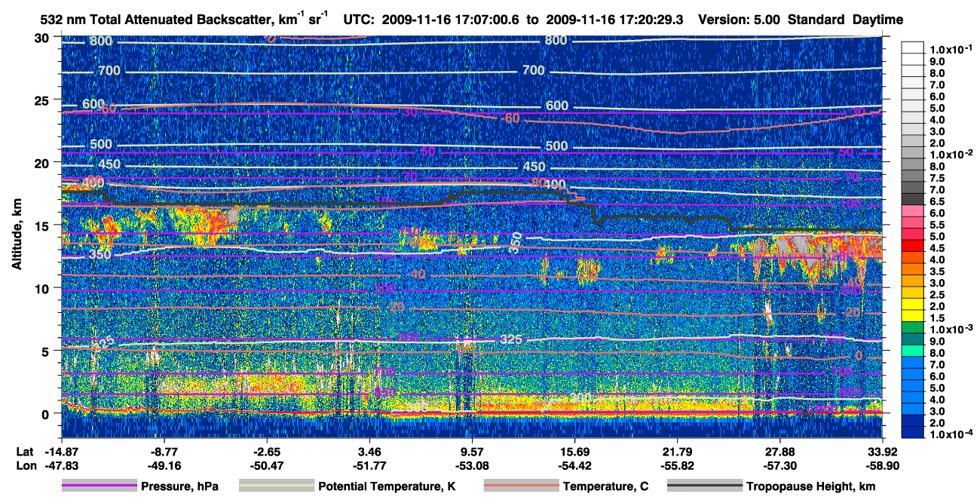Click the longitude value -57.30
Image resolution: width=980 pixels, height=503 pixels.
779,466
